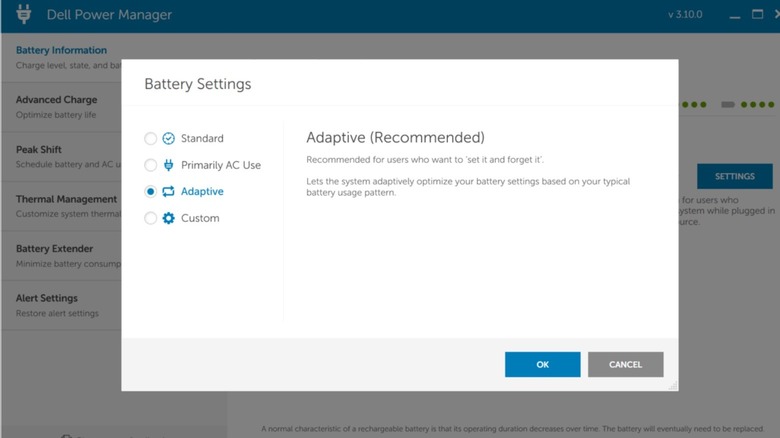Click the dialog resize grip corner
This screenshot has width=780, height=438.
pyautogui.click(x=673, y=385)
